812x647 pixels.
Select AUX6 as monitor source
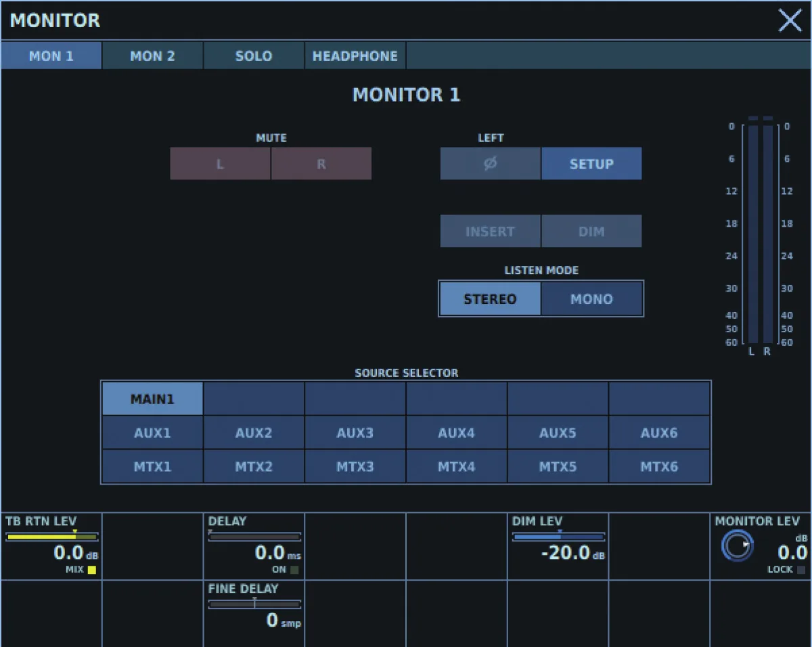(x=660, y=432)
